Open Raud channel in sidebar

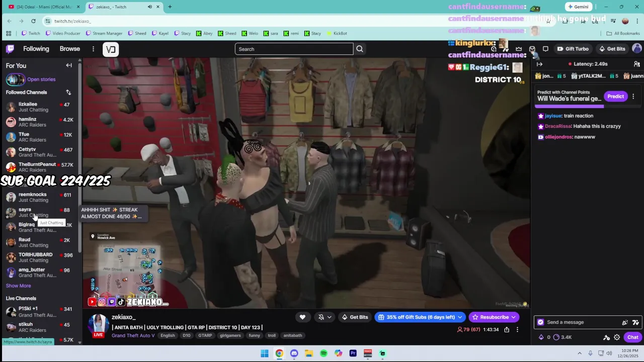click(40, 242)
